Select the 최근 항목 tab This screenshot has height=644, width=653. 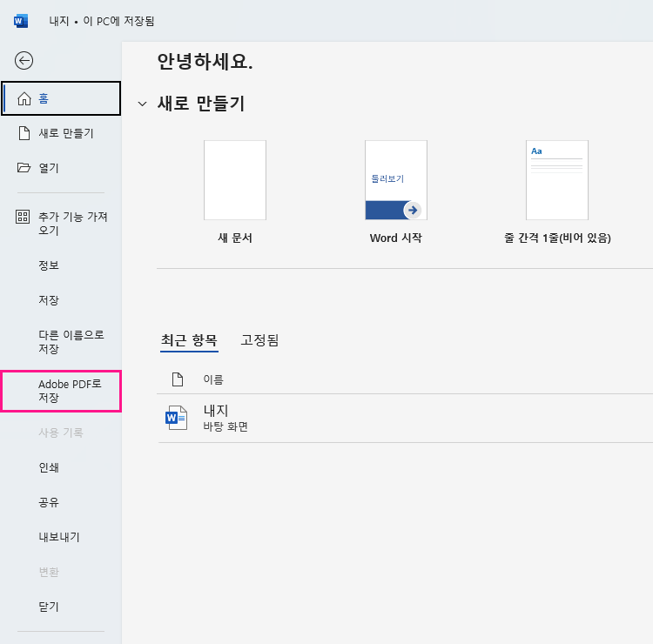point(189,340)
